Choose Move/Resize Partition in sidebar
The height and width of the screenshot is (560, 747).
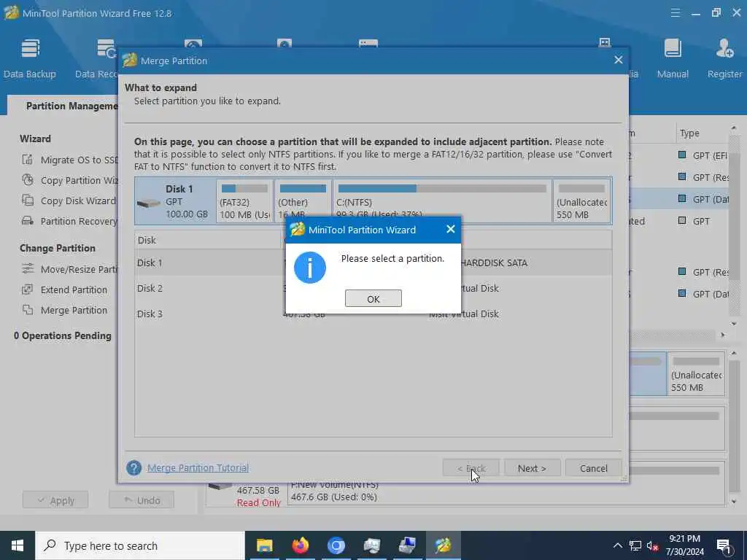[79, 270]
